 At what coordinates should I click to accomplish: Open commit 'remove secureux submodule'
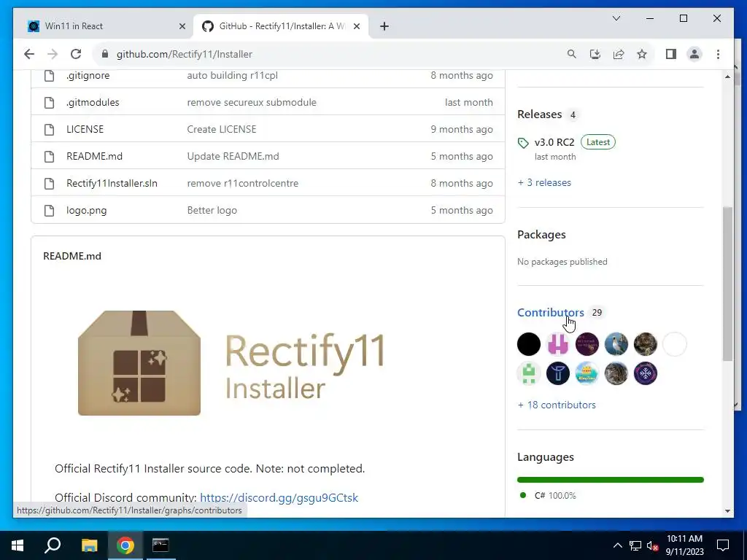pos(252,102)
